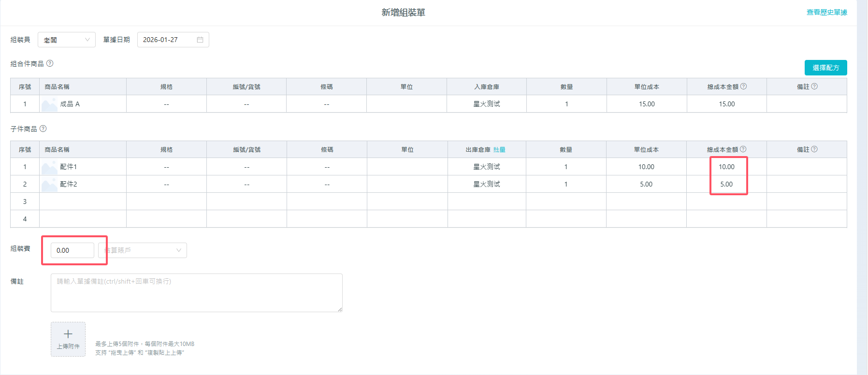This screenshot has width=868, height=375.
Task: Click help icon next to 子件商品
Action: (x=43, y=129)
